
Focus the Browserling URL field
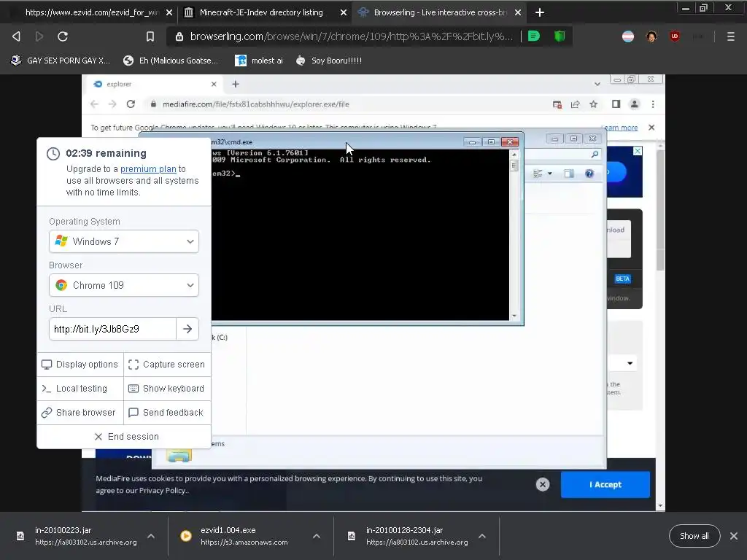coord(112,329)
